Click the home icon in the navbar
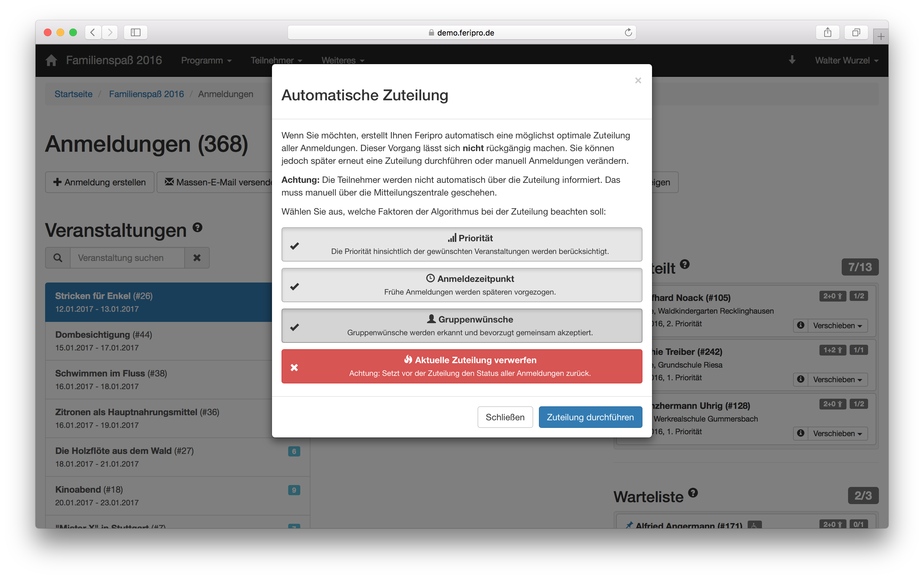 pos(51,60)
